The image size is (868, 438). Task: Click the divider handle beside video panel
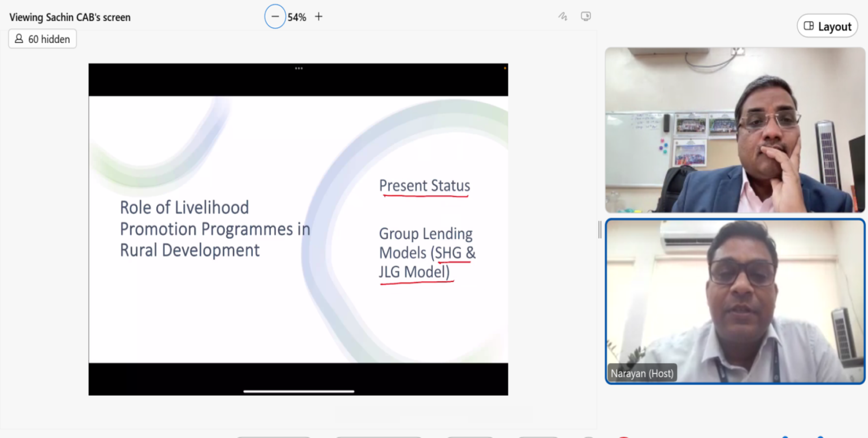600,230
